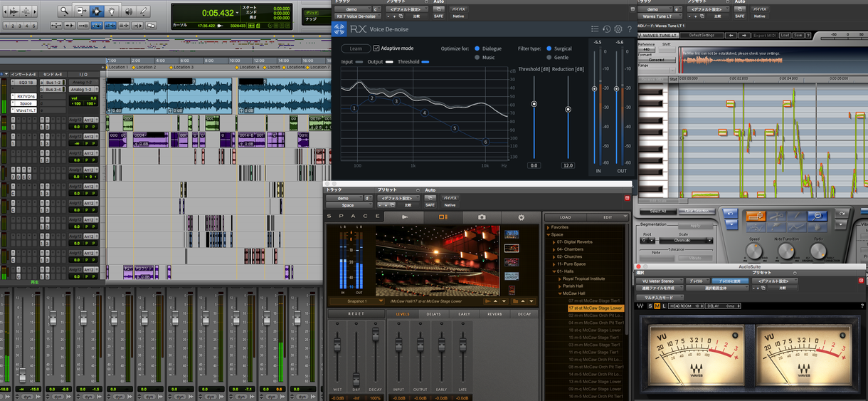Click the Reduction value field 12.0

click(568, 165)
